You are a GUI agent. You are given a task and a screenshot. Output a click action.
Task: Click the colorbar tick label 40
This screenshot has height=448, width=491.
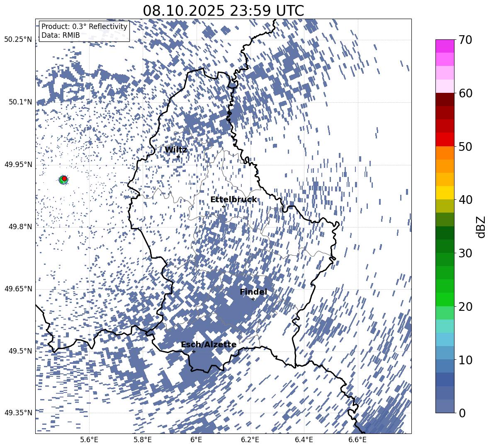(x=466, y=200)
